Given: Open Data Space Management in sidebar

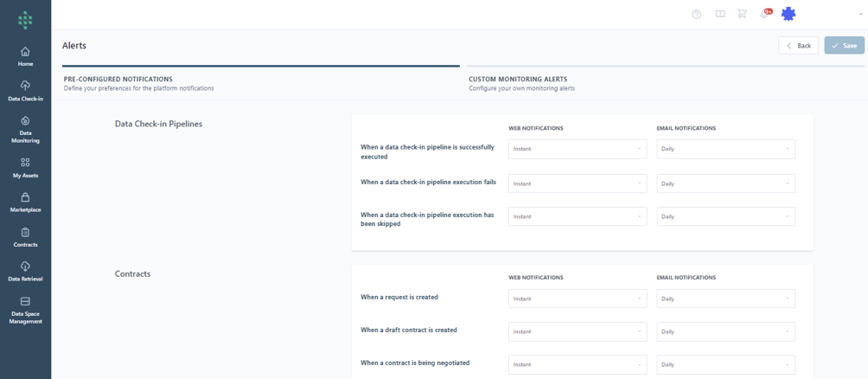Looking at the screenshot, I should tap(25, 310).
